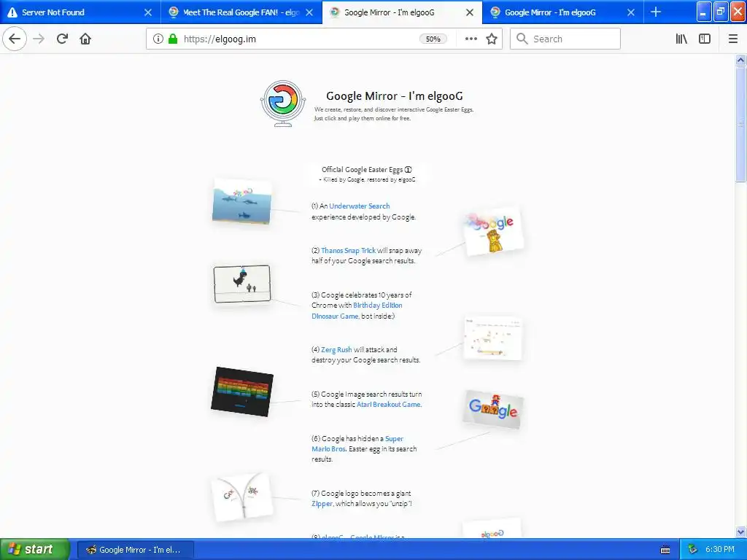Select Google Mirror taskbar window button
747x560 pixels.
(x=135, y=550)
